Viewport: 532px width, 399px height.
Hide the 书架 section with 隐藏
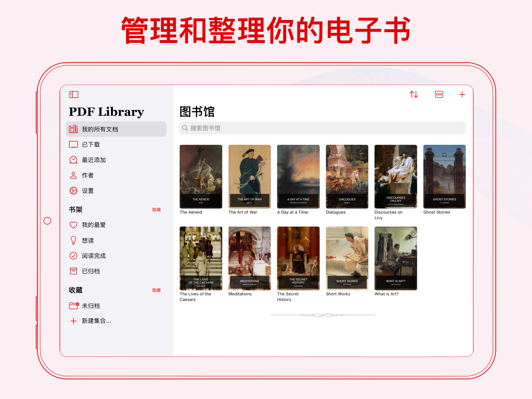click(156, 210)
